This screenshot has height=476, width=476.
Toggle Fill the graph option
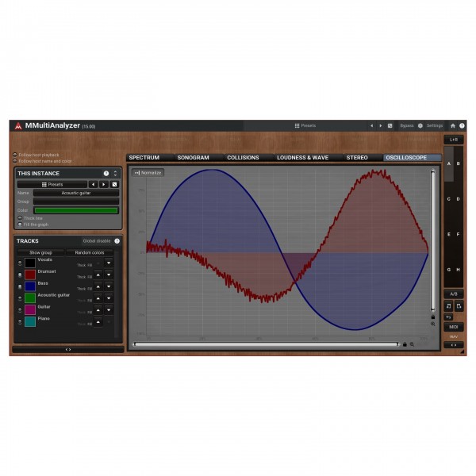[x=20, y=225]
